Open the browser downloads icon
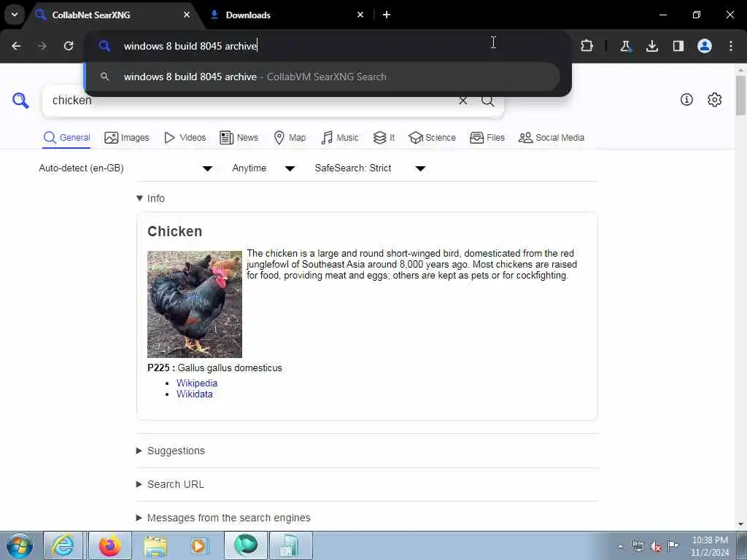The image size is (747, 560). 651,46
